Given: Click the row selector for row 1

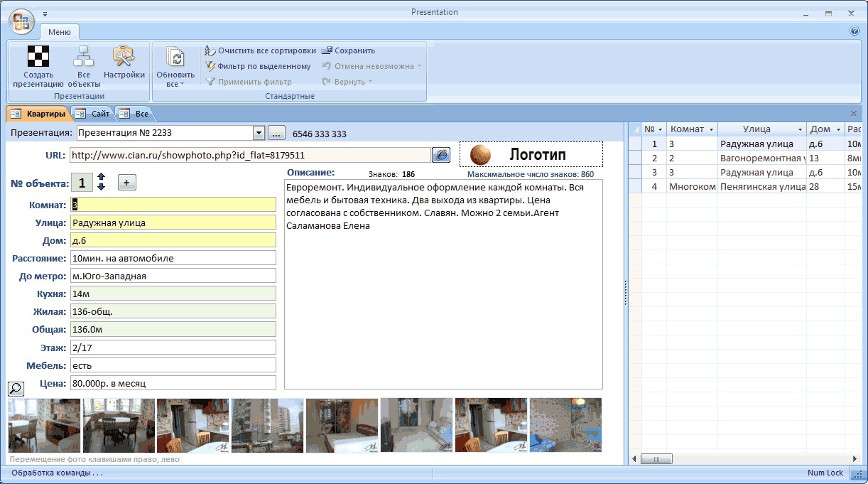Looking at the screenshot, I should [634, 144].
